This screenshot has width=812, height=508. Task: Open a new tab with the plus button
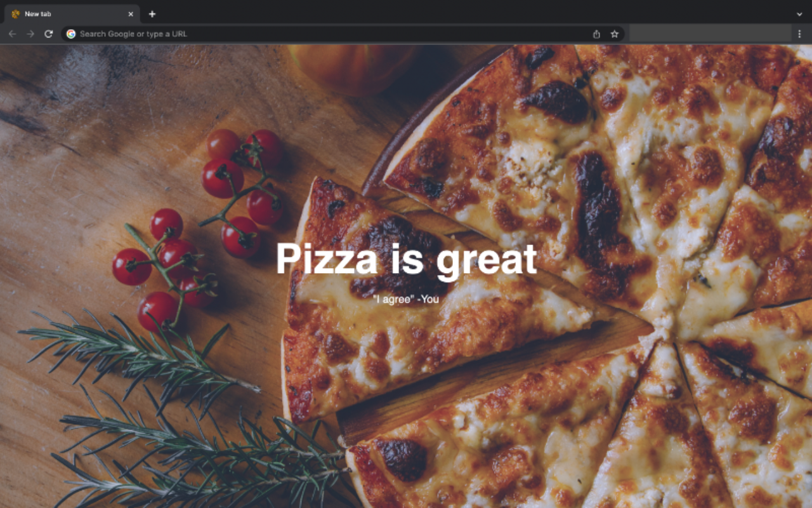click(152, 14)
